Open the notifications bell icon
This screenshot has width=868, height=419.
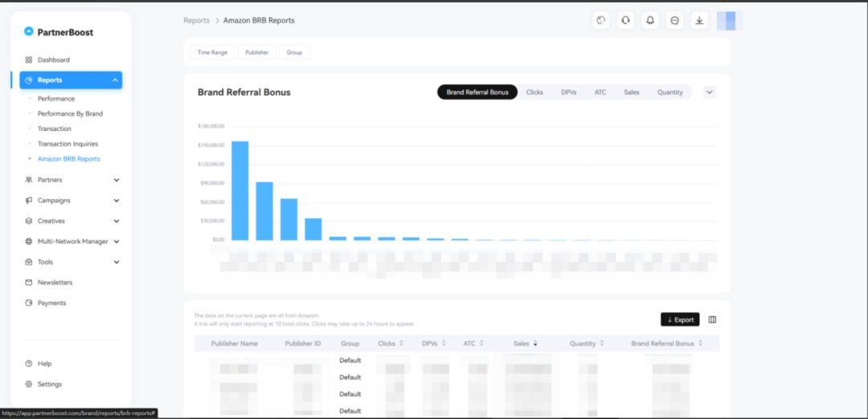point(650,20)
